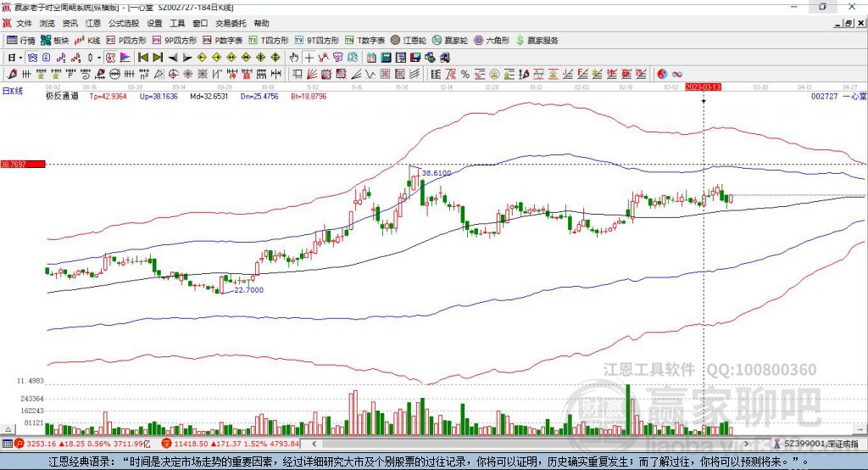Open the P四方形 tool
Screen dimensions: 868x470
click(126, 41)
